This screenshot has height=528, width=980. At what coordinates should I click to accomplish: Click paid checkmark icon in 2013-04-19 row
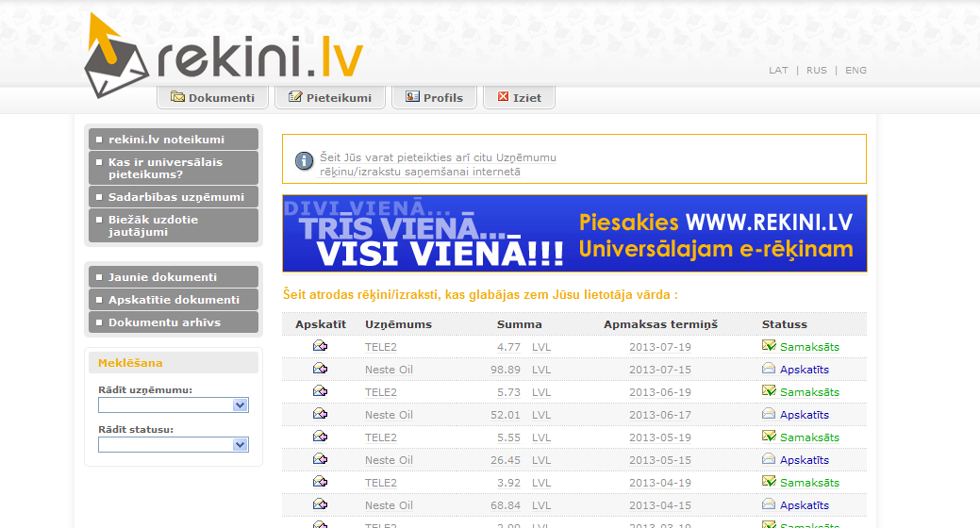769,481
